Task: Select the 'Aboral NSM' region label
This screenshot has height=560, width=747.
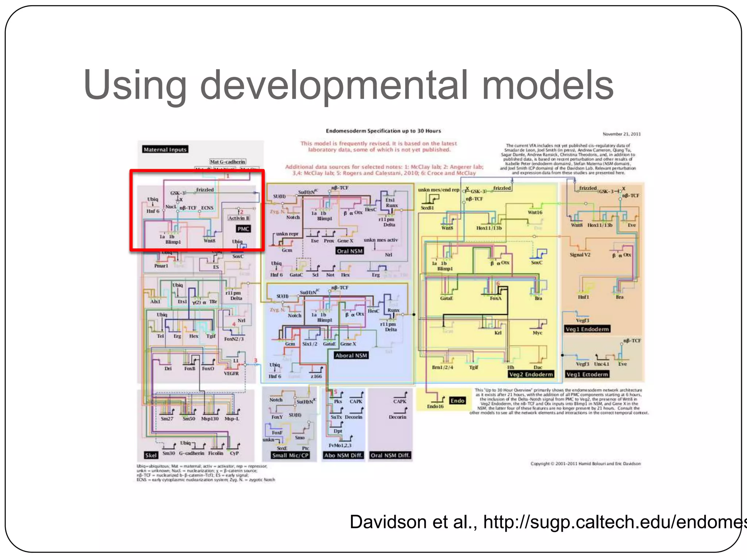Action: point(351,355)
